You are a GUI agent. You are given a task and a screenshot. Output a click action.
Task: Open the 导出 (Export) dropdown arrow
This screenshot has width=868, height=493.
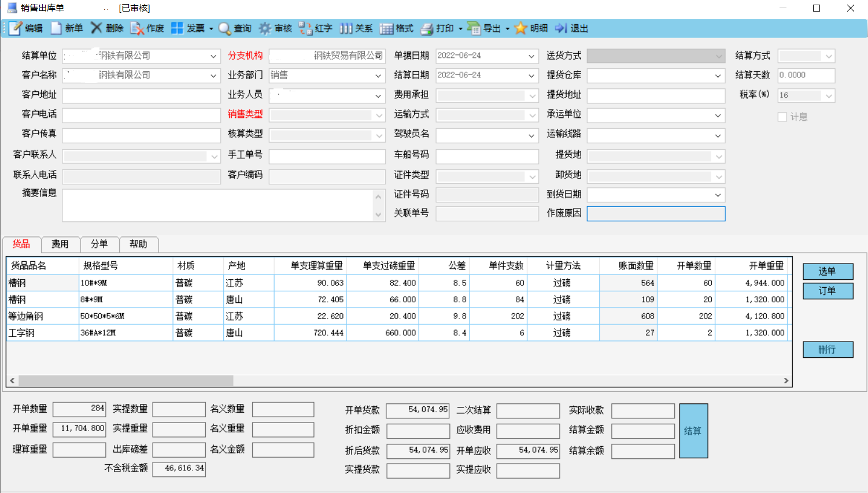click(507, 29)
